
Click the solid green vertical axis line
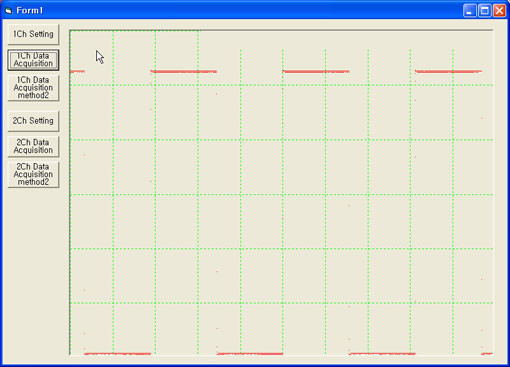(70, 193)
